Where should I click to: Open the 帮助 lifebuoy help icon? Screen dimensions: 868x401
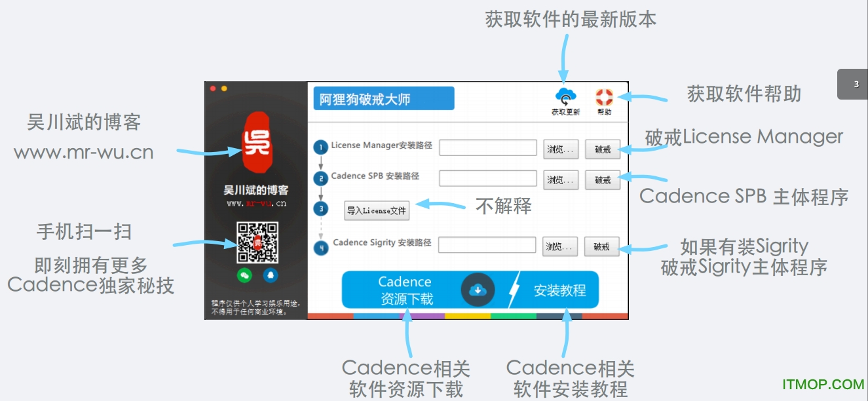[x=604, y=98]
